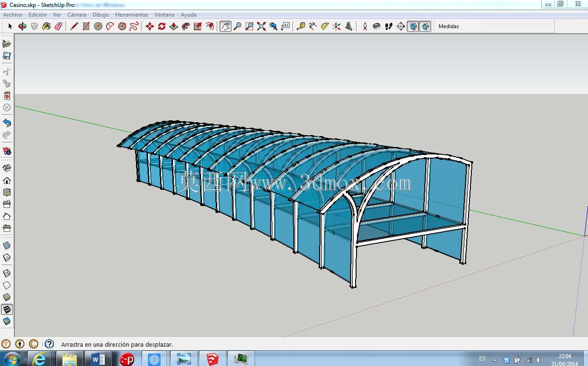Activate the Walk footprints tool

tap(389, 26)
